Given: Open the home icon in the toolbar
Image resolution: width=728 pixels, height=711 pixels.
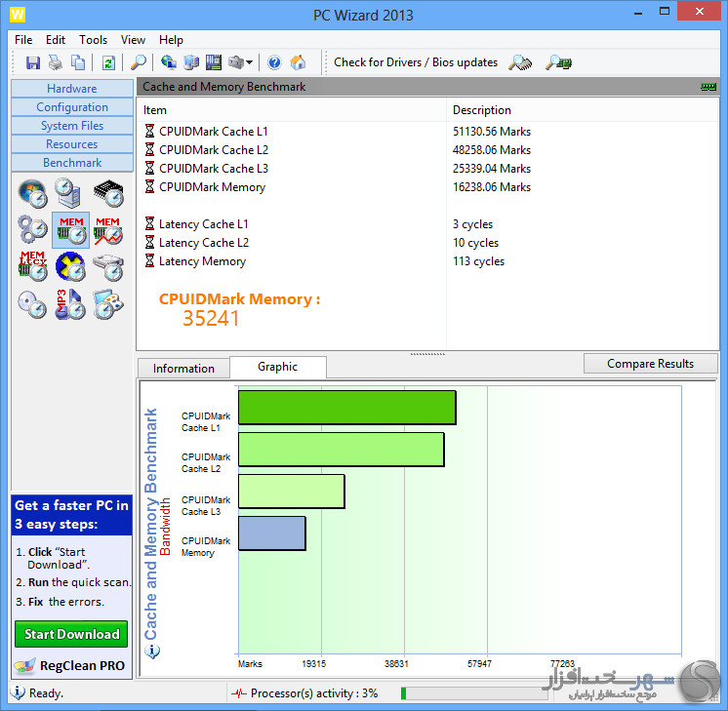Looking at the screenshot, I should coord(298,62).
